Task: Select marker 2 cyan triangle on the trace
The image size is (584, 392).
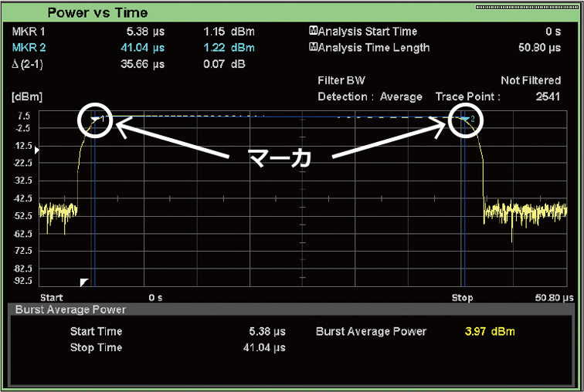Action: pyautogui.click(x=464, y=119)
